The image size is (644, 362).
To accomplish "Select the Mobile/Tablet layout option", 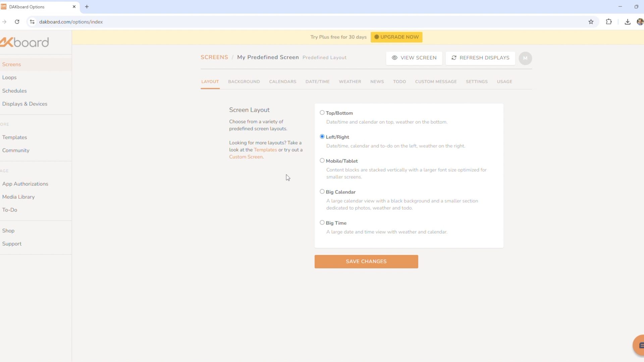I will (x=322, y=161).
